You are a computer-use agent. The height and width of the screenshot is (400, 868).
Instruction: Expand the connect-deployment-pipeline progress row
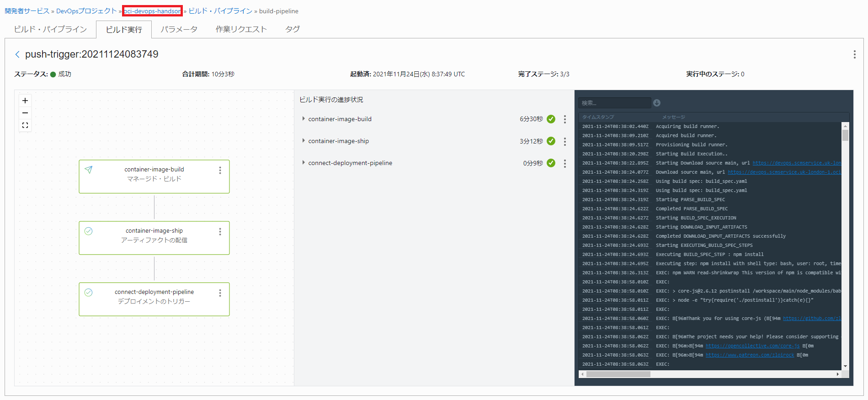click(x=304, y=163)
